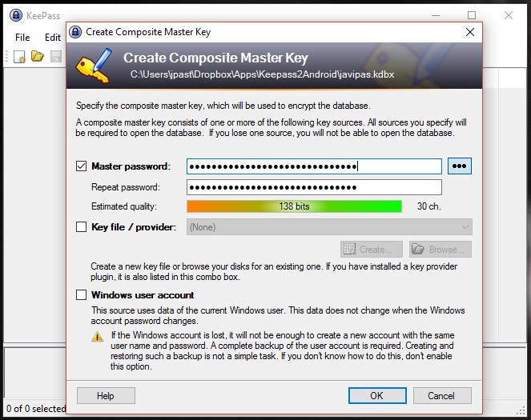Focus the Master password field
Viewport: 531px width, 420px height.
pyautogui.click(x=314, y=166)
